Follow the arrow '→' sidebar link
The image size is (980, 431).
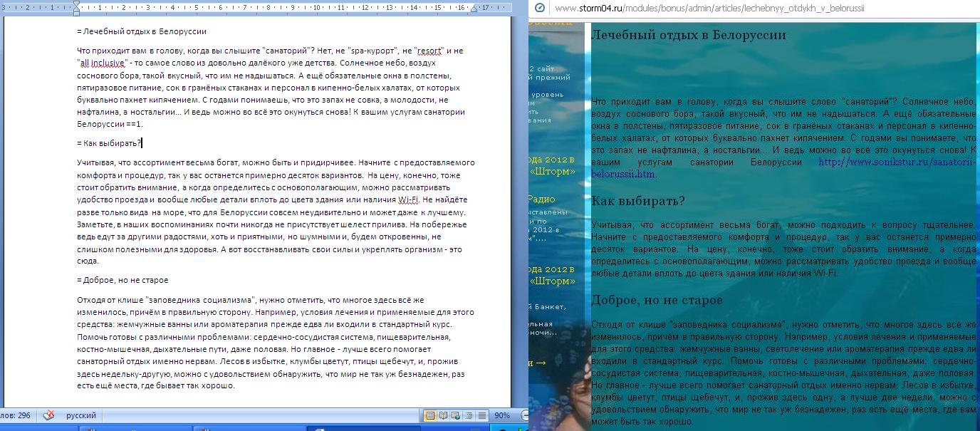point(539,363)
